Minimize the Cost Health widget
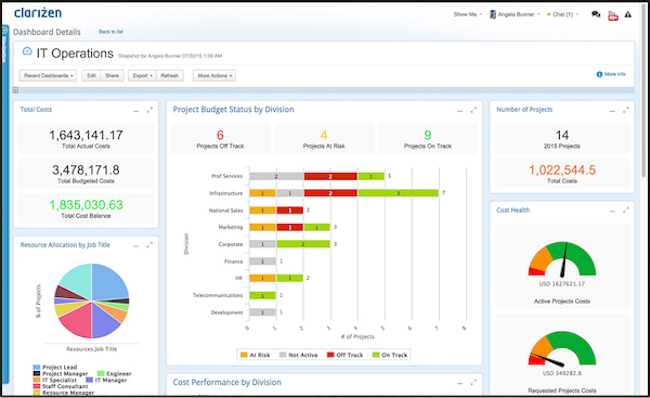This screenshot has width=650, height=398. (612, 211)
